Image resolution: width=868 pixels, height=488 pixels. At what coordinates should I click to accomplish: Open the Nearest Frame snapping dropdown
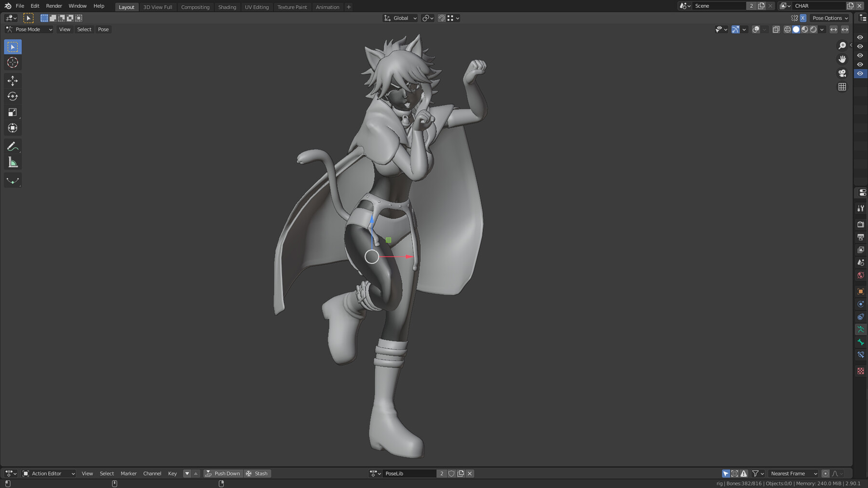792,474
